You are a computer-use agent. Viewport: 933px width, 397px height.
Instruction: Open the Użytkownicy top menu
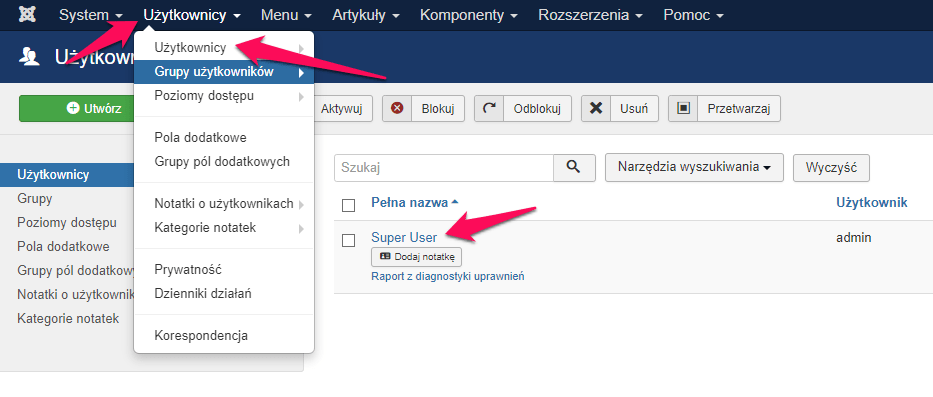click(x=192, y=15)
